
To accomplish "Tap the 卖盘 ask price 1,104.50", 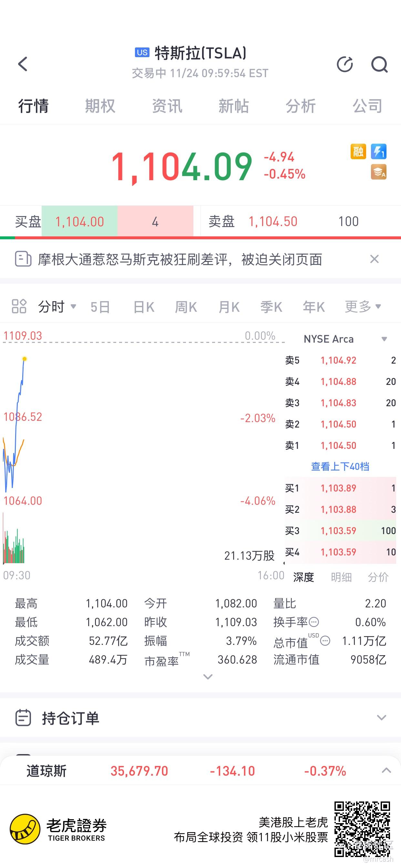I will pyautogui.click(x=273, y=222).
